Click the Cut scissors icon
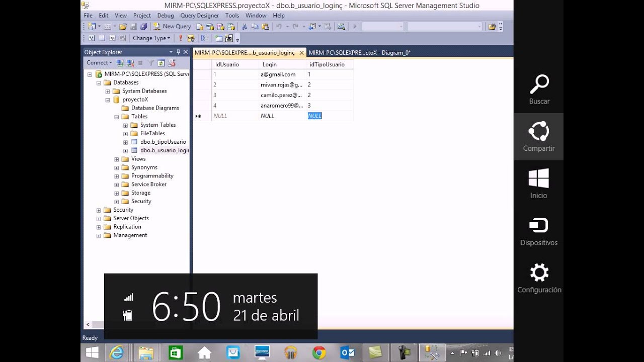Image resolution: width=644 pixels, height=362 pixels. pos(244,26)
